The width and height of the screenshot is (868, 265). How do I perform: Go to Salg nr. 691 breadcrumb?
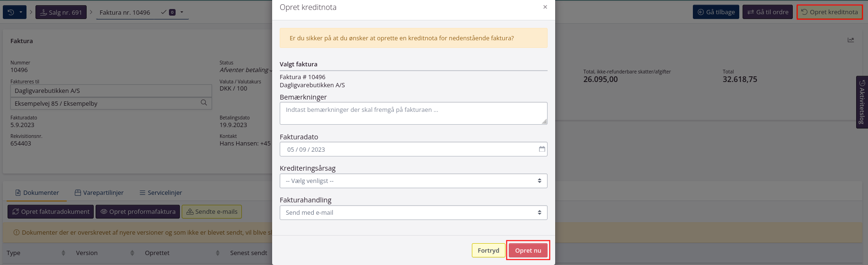click(x=61, y=12)
